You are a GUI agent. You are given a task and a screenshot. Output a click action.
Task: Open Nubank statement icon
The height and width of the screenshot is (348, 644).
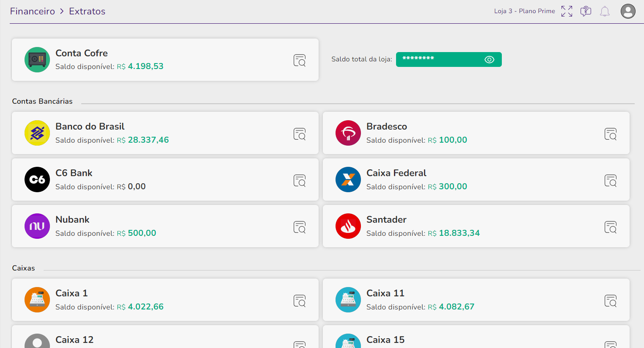300,227
